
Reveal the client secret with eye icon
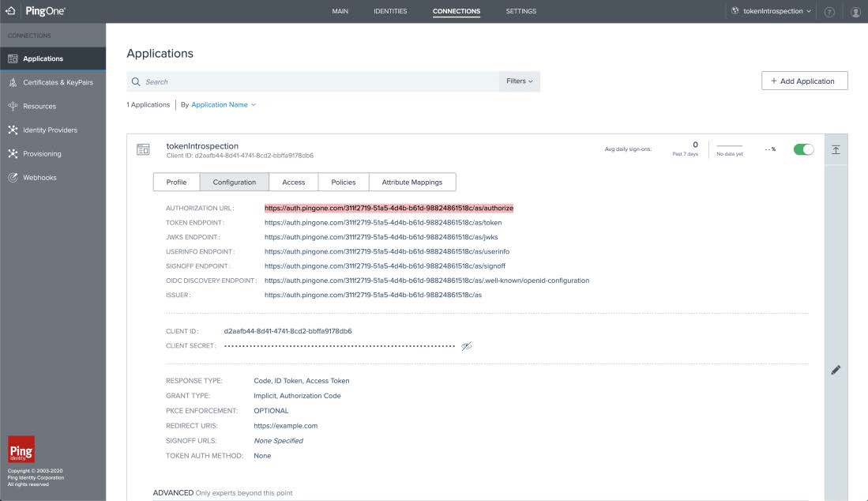click(467, 346)
